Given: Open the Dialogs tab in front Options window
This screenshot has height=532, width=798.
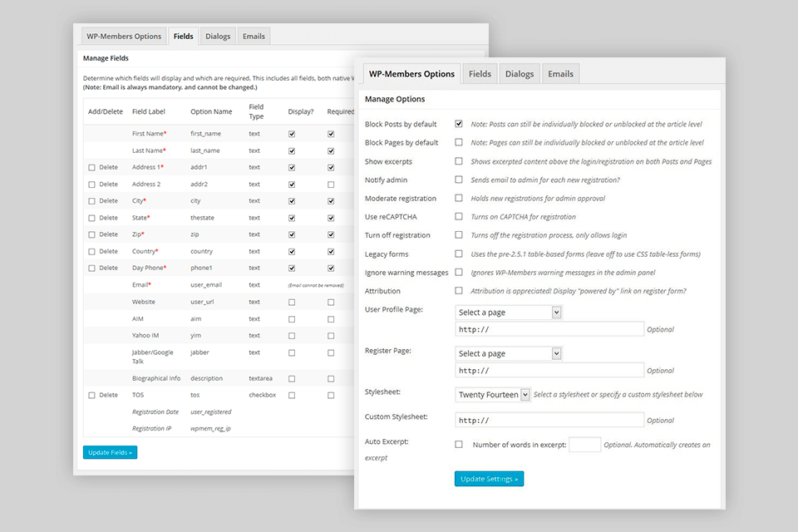Looking at the screenshot, I should pyautogui.click(x=519, y=74).
